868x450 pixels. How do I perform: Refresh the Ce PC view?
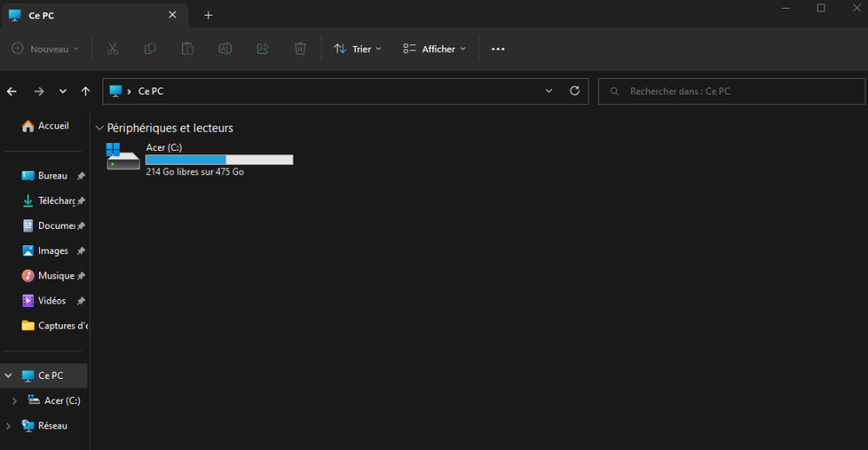pos(574,91)
